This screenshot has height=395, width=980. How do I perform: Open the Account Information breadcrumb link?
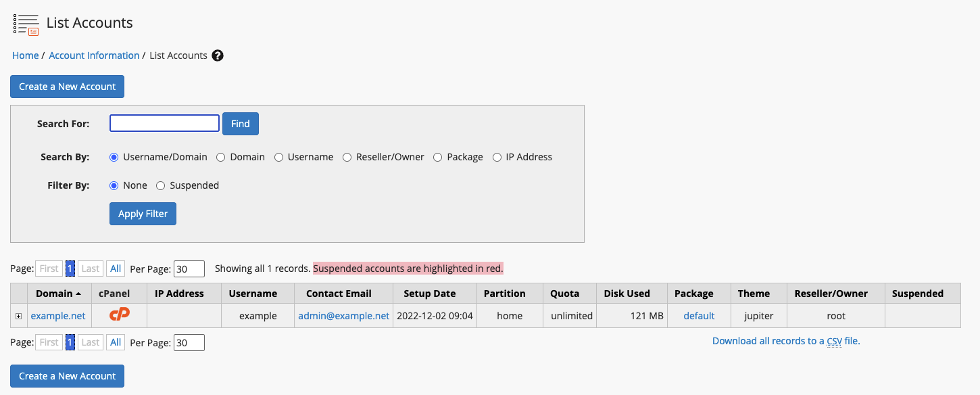click(x=94, y=55)
